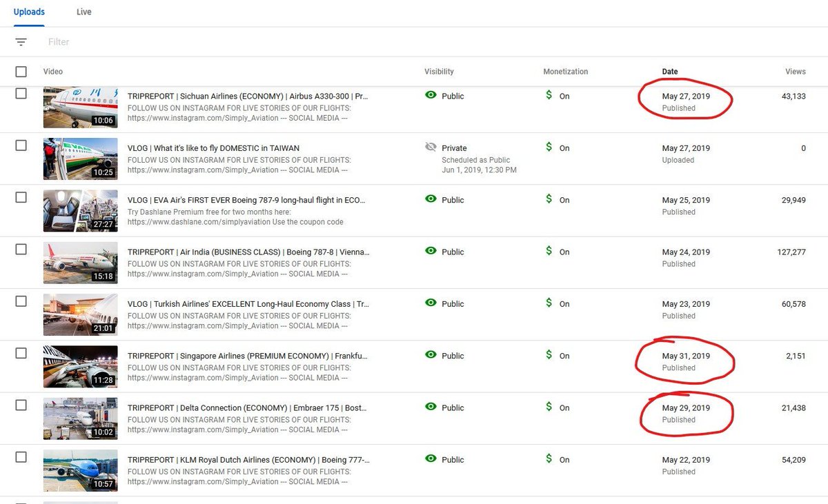Image resolution: width=828 pixels, height=504 pixels.
Task: Sort by the Views column header
Action: pyautogui.click(x=796, y=72)
